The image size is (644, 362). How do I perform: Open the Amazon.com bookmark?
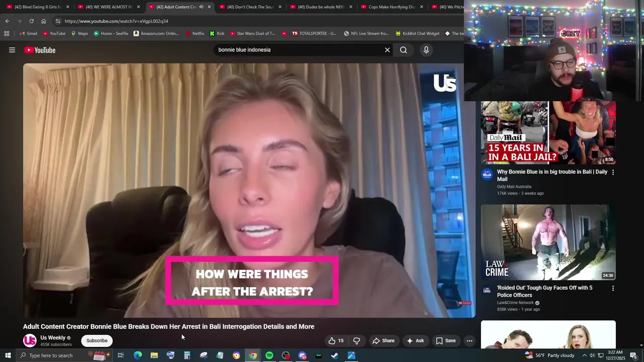(155, 34)
